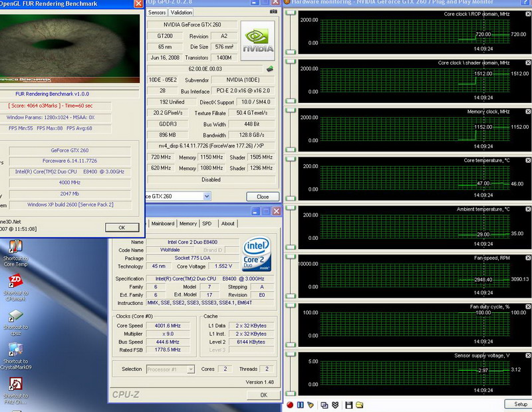Image resolution: width=532 pixels, height=412 pixels.
Task: Click the PCI-E 2.0 x16 bus interface value
Action: tap(243, 91)
